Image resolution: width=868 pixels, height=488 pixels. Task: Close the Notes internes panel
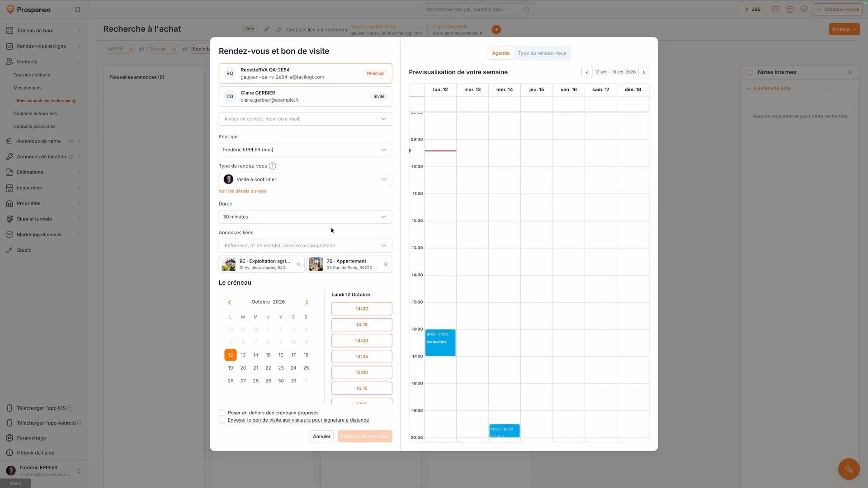pyautogui.click(x=850, y=72)
